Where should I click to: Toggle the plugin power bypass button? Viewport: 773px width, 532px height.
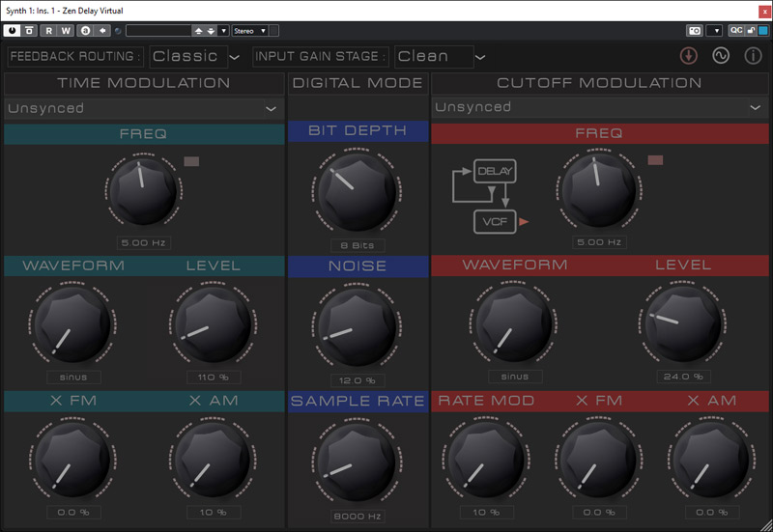coord(13,30)
